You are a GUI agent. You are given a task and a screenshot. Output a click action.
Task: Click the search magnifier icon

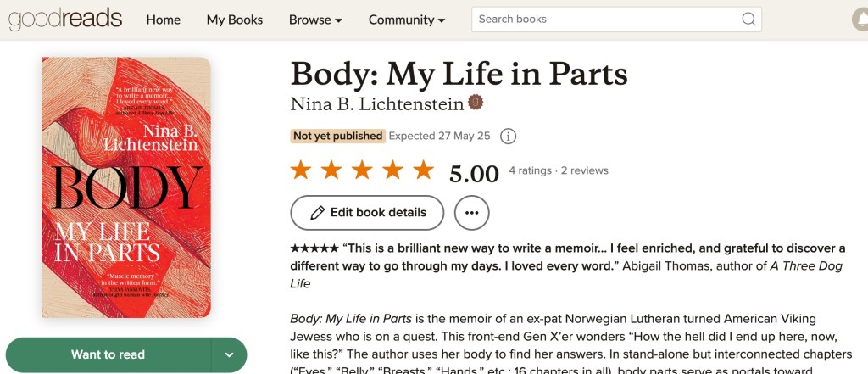coord(748,20)
